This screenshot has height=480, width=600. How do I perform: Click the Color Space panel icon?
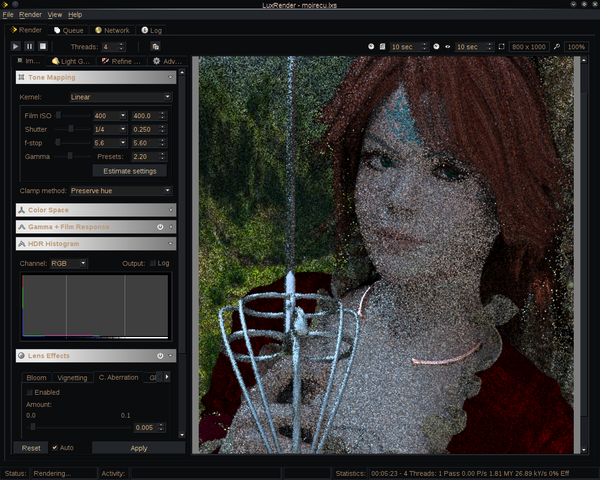coord(22,210)
